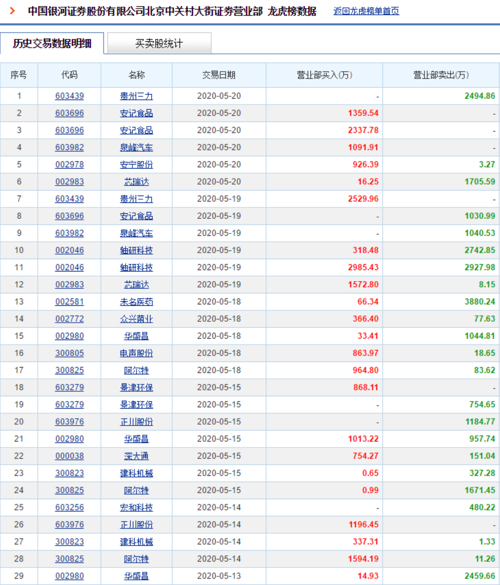500x585 pixels.
Task: Click the 营业部卖出(万) column header
Action: tap(441, 75)
